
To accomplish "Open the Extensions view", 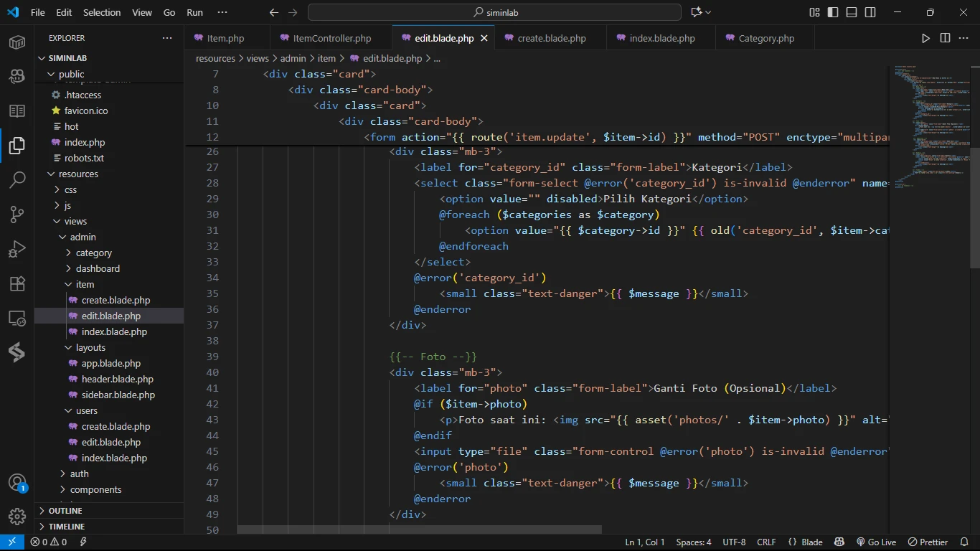I will pos(17,283).
